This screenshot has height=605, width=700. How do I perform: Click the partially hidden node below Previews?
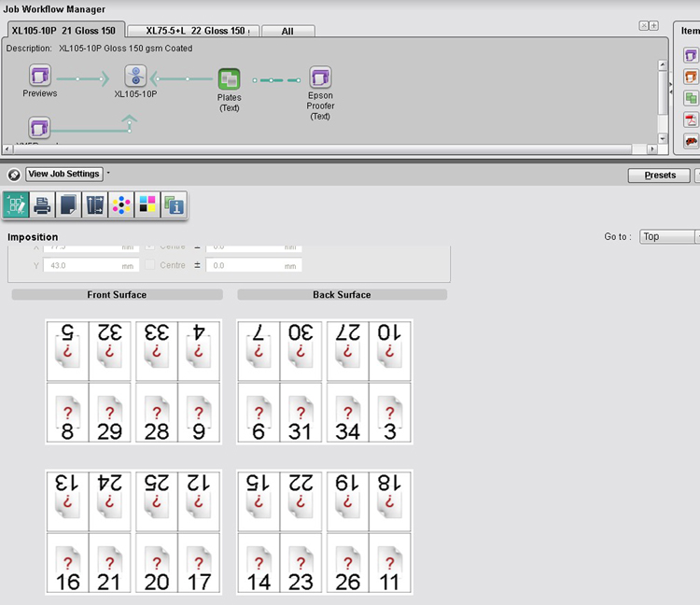click(x=39, y=128)
